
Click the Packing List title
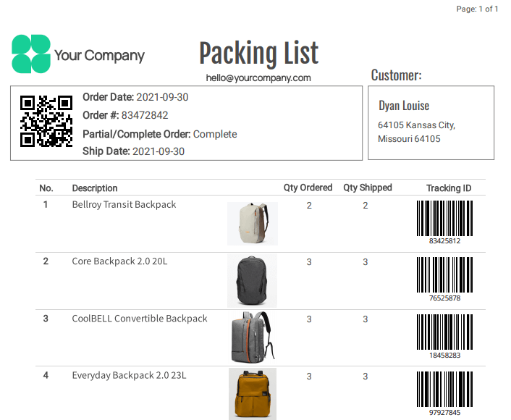(259, 53)
